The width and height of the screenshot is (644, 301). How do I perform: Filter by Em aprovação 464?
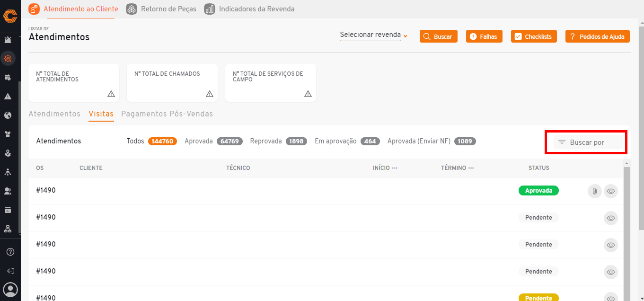[x=348, y=141]
